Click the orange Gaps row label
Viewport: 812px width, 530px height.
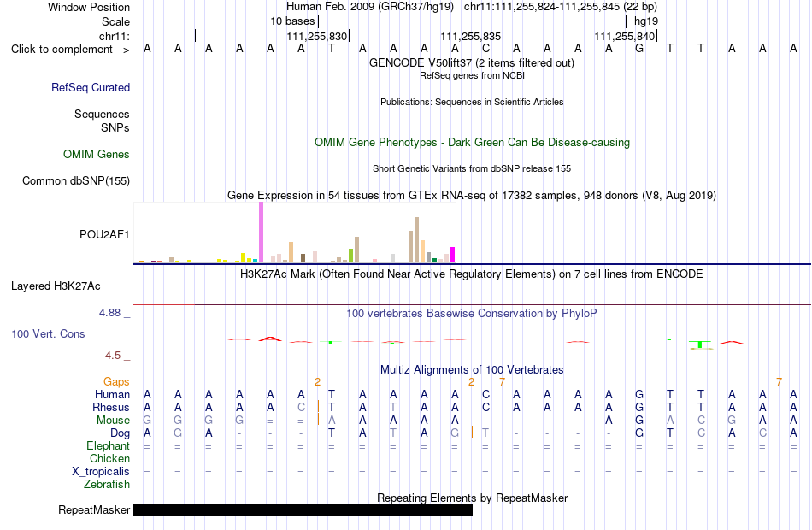pos(116,382)
